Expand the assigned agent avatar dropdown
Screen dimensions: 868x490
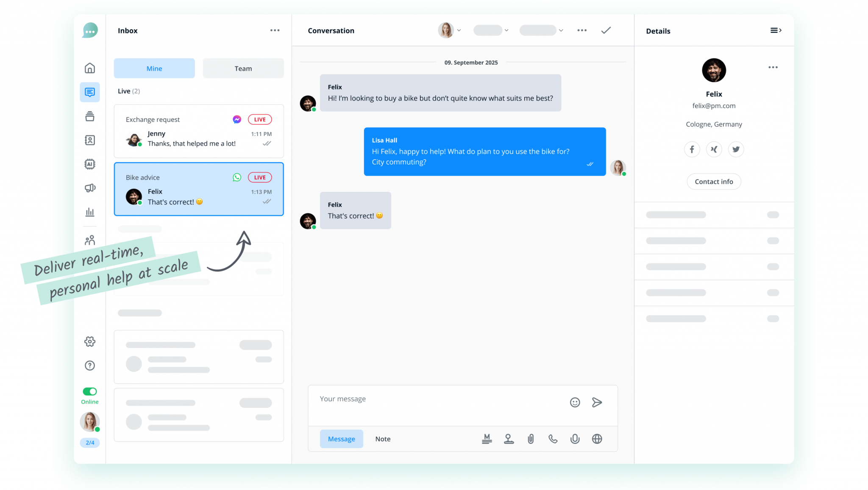point(449,30)
